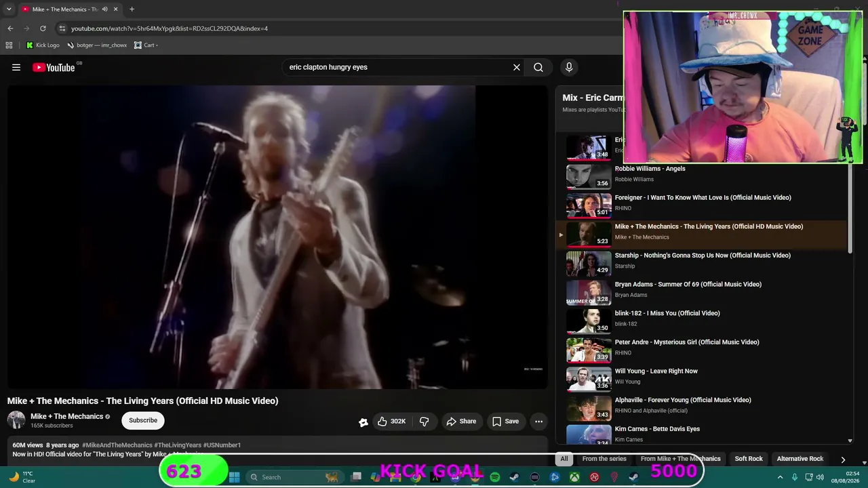Open the Starship video thumbnail

point(589,263)
